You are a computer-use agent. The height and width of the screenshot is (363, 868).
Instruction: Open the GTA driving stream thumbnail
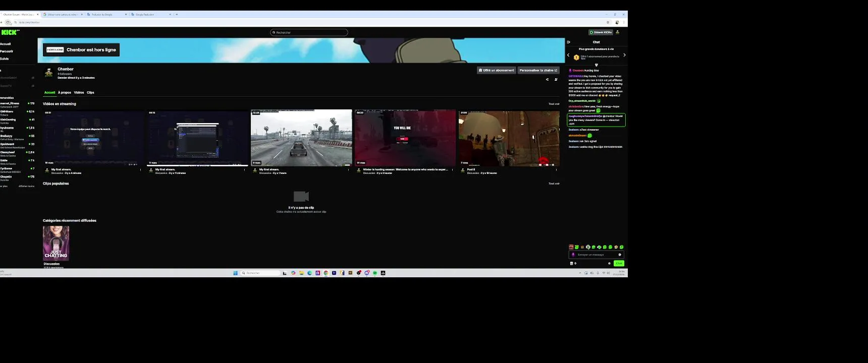pyautogui.click(x=301, y=138)
